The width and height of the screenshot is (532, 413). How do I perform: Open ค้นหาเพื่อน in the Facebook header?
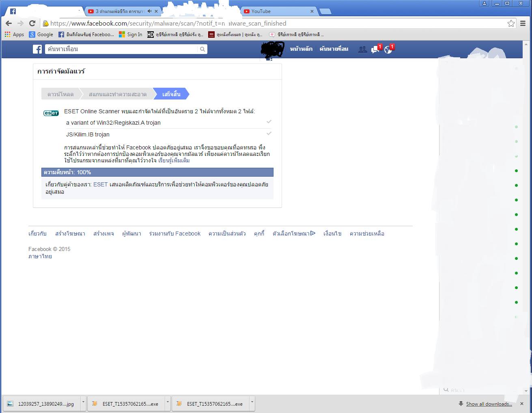click(334, 49)
